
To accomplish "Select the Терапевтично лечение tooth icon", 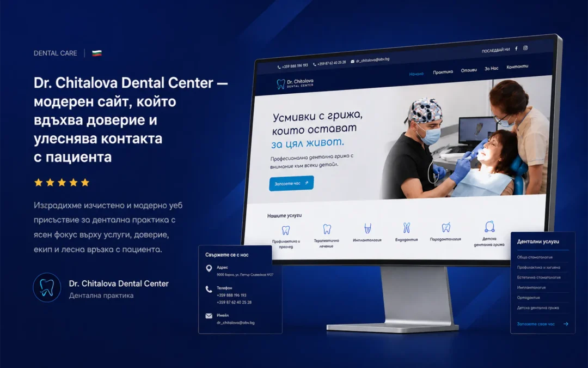I will pyautogui.click(x=327, y=229).
